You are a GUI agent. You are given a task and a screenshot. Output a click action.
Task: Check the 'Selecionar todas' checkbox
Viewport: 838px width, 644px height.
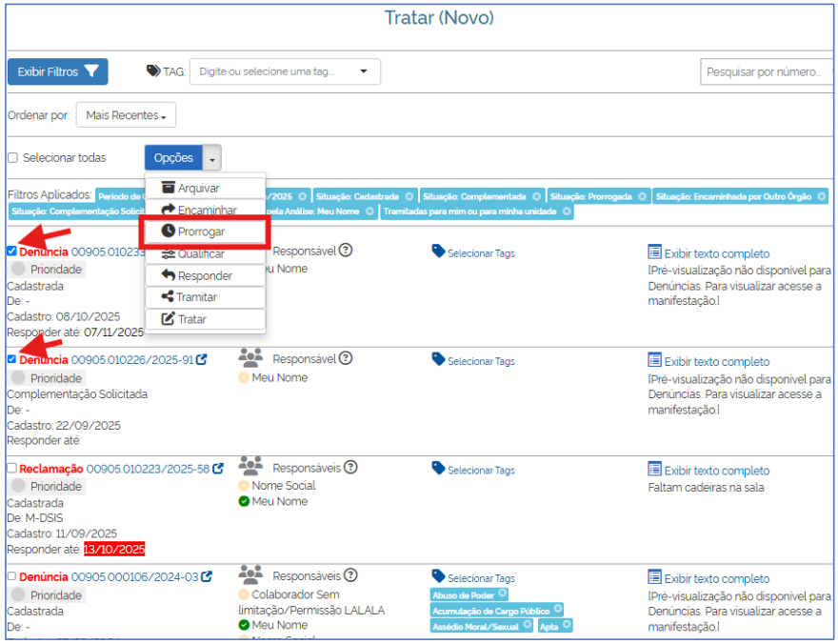tap(12, 158)
